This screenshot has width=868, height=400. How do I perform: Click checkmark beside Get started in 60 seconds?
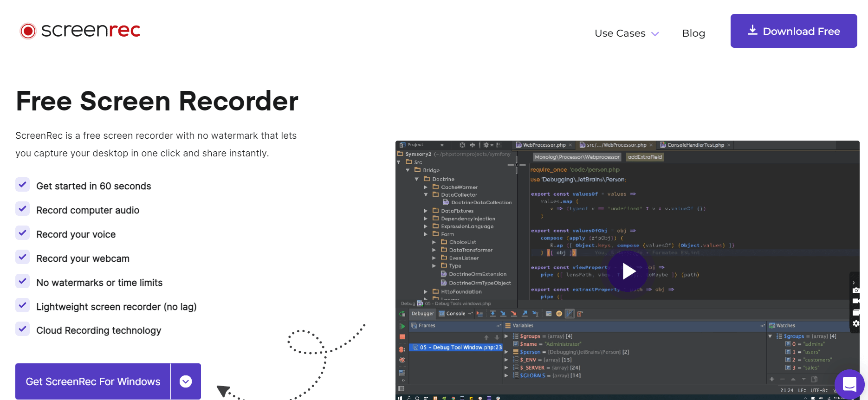[x=22, y=185]
